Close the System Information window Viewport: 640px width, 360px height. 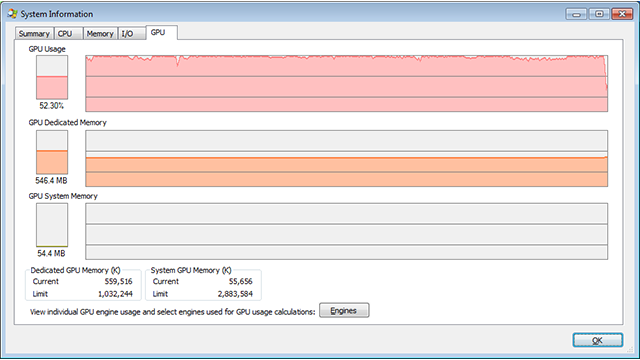[622, 14]
